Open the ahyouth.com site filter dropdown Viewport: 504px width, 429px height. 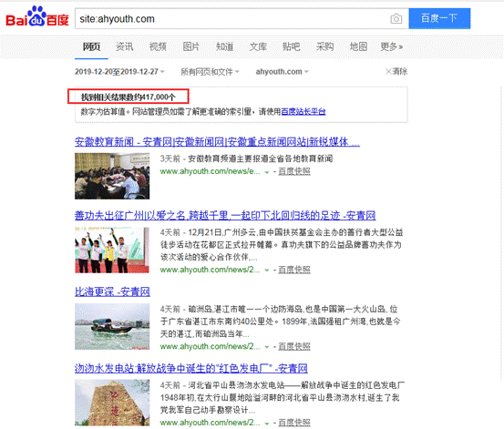pos(282,72)
